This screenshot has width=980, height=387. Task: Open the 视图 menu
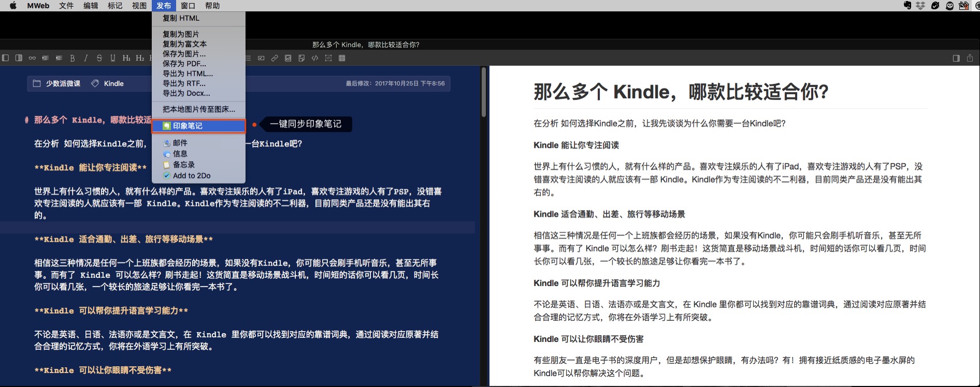tap(139, 6)
